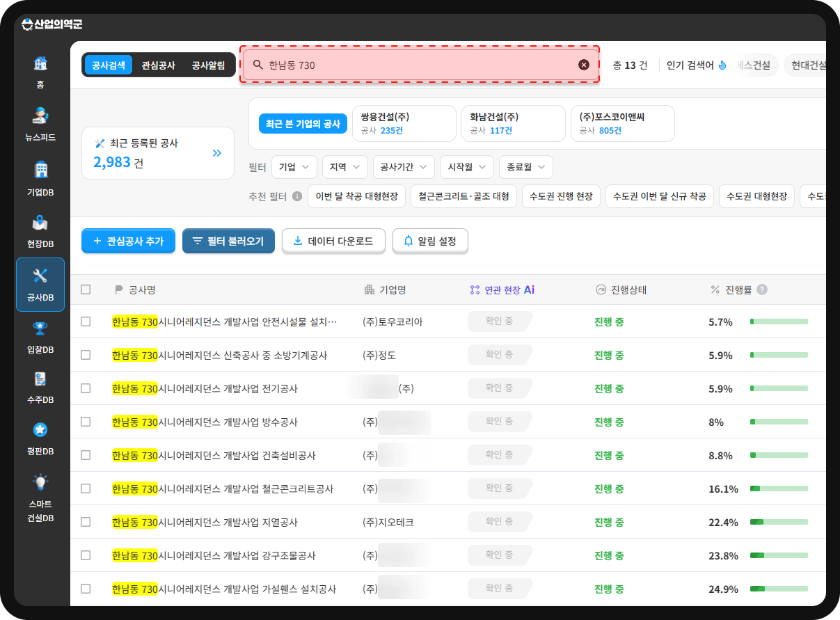The width and height of the screenshot is (840, 620).
Task: Check the 지열공사 row checkbox
Action: pos(86,522)
